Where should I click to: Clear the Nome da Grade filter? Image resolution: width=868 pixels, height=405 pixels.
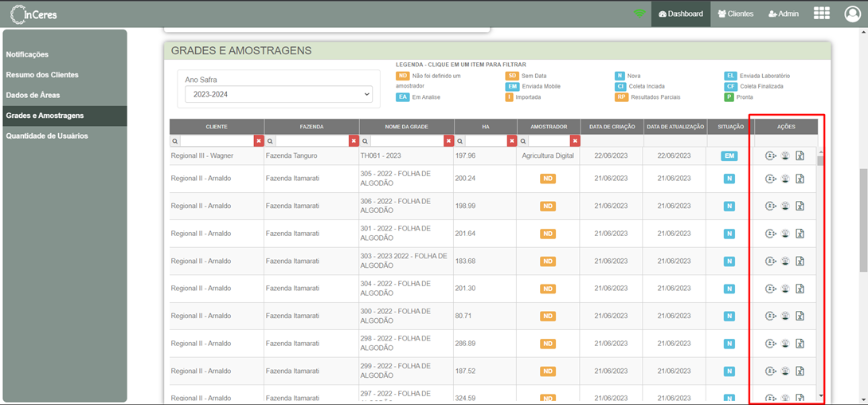click(x=449, y=141)
